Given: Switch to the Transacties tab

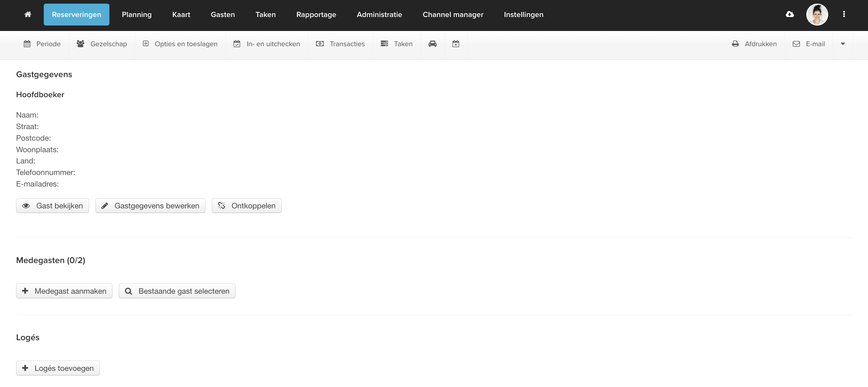Looking at the screenshot, I should click(340, 44).
